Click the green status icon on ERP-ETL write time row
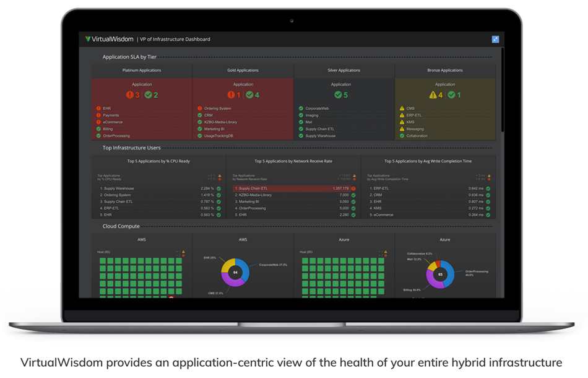The width and height of the screenshot is (588, 378). point(488,188)
